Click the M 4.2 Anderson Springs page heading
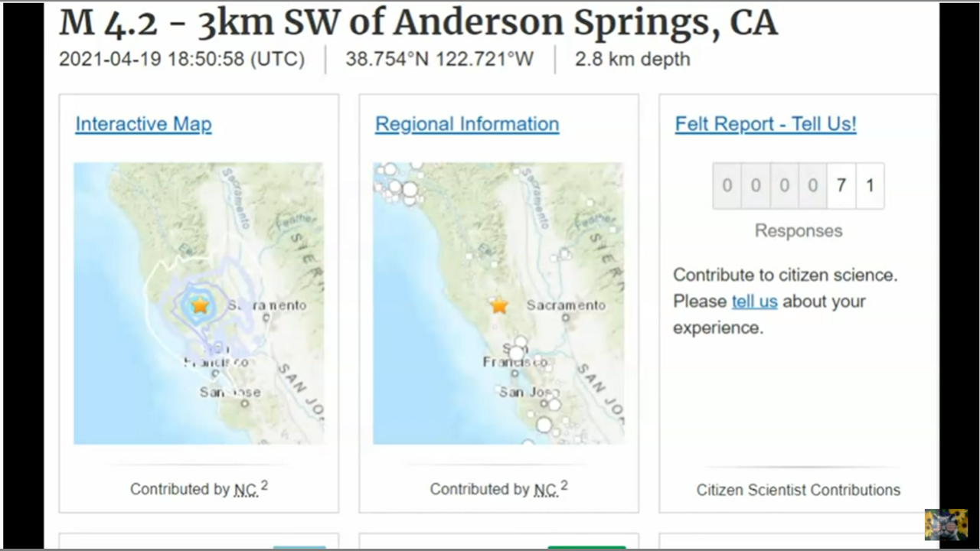Image resolution: width=980 pixels, height=551 pixels. click(x=418, y=23)
